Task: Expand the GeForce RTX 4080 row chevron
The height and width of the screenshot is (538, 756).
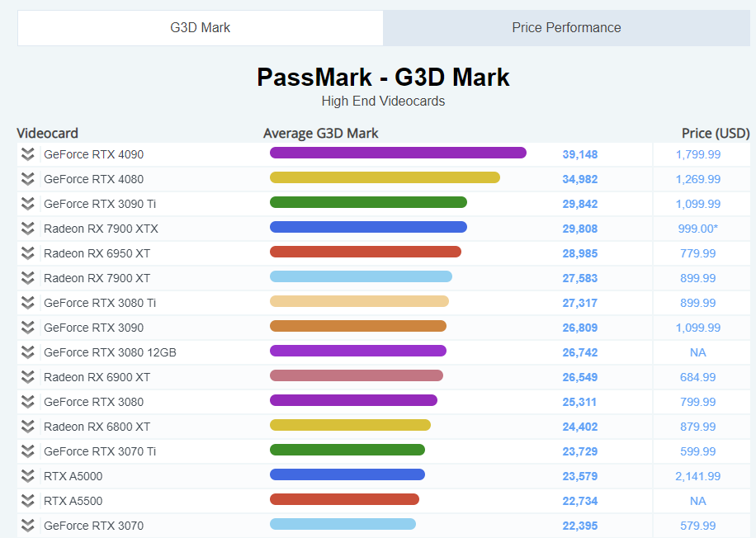Action: [x=28, y=179]
